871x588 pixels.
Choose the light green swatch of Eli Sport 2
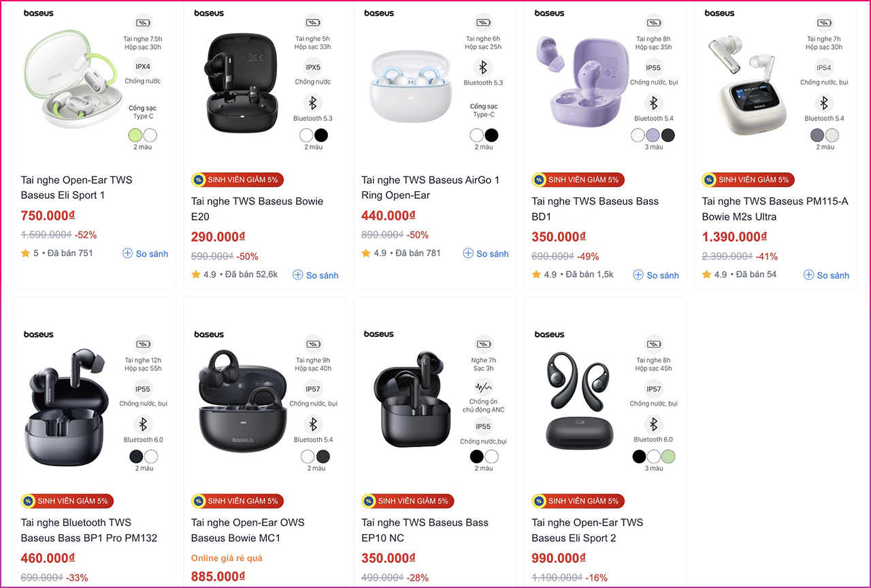tap(668, 456)
